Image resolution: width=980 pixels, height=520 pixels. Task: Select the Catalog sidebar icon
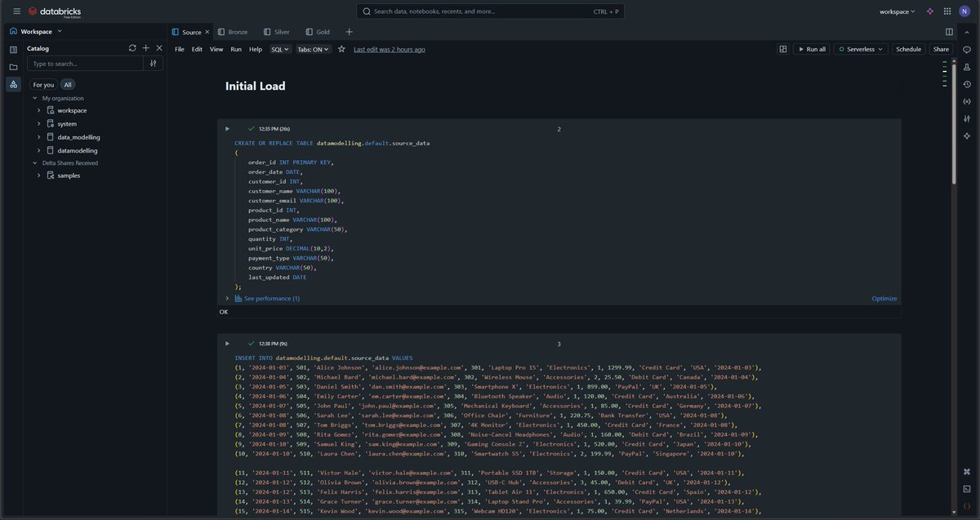13,84
